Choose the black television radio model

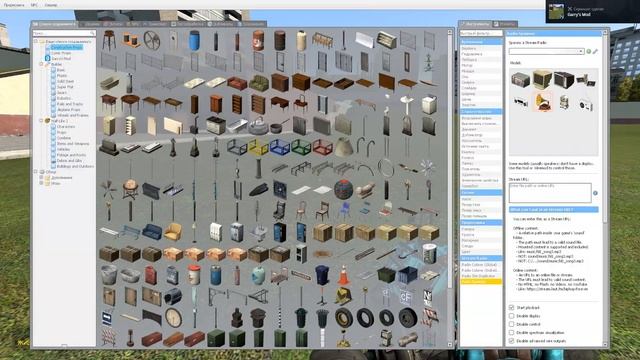[564, 79]
